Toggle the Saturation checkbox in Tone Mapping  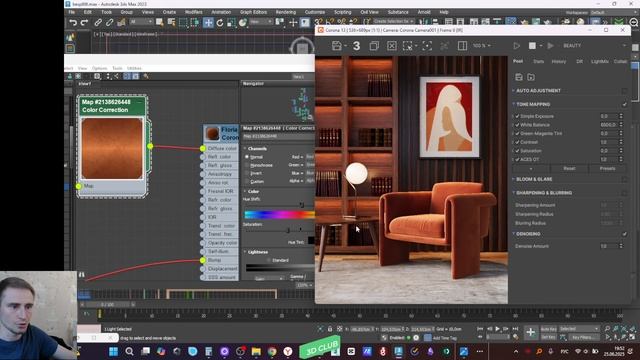click(517, 151)
